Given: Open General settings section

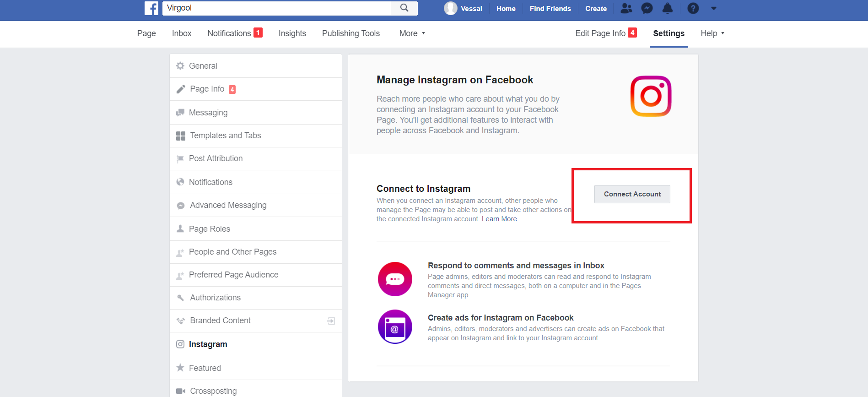Looking at the screenshot, I should [x=256, y=66].
